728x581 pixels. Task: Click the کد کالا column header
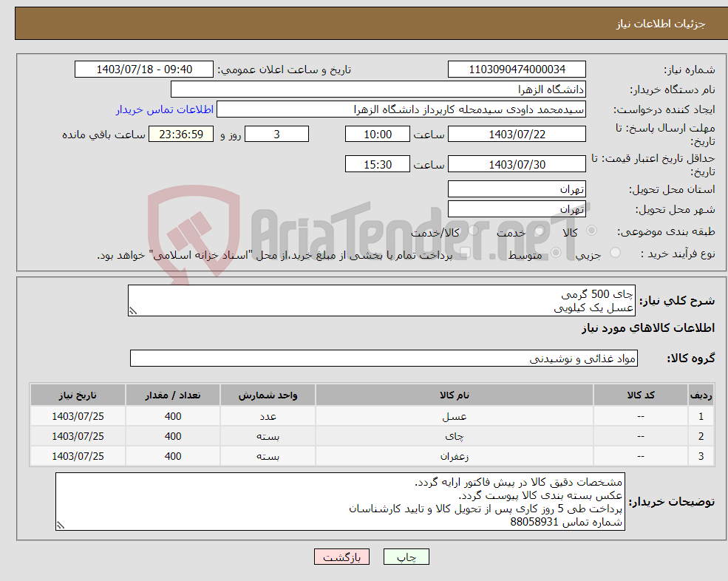click(x=641, y=395)
